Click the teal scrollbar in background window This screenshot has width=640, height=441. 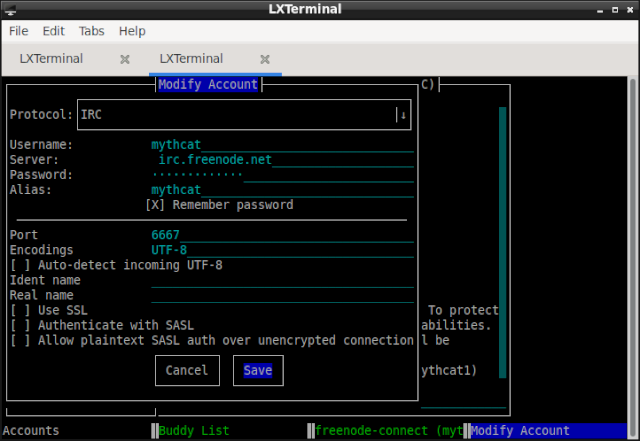(x=502, y=243)
